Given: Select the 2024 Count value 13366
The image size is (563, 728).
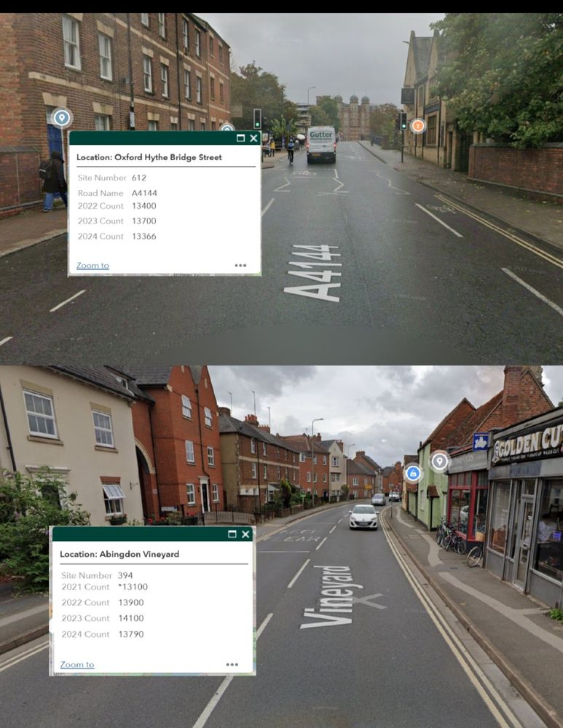Looking at the screenshot, I should (x=144, y=237).
